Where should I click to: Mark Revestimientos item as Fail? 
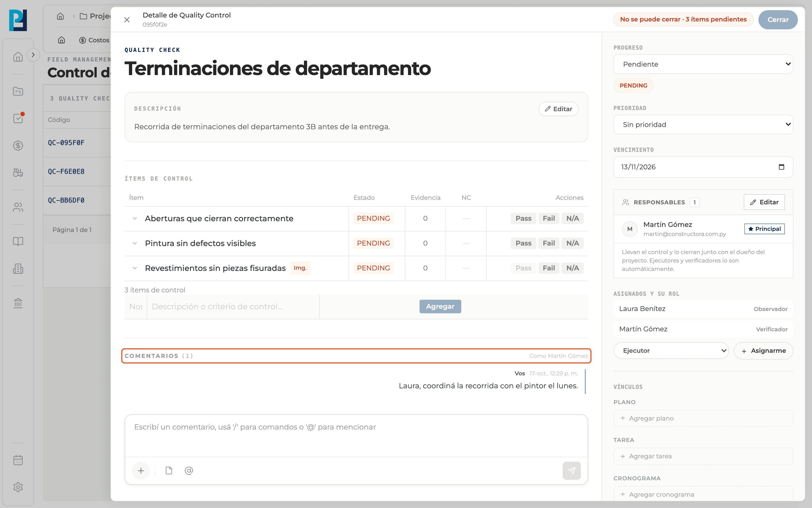pos(549,268)
